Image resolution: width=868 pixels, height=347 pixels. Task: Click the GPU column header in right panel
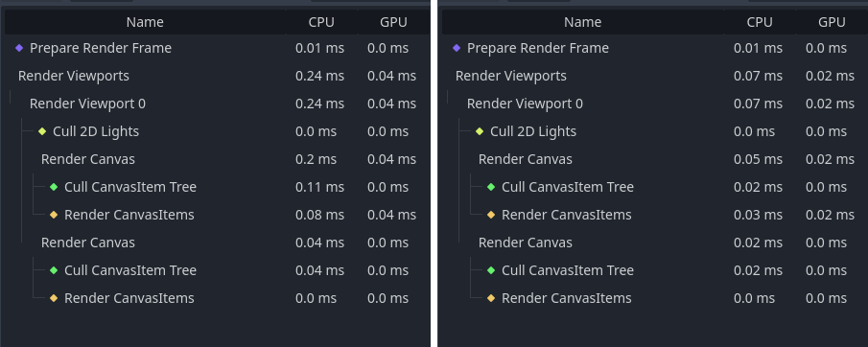pyautogui.click(x=832, y=22)
